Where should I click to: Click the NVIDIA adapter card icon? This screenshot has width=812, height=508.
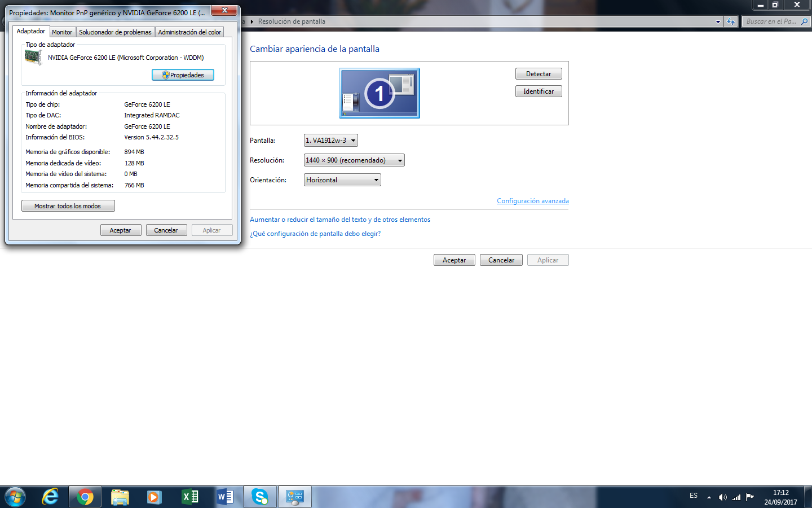(x=33, y=58)
